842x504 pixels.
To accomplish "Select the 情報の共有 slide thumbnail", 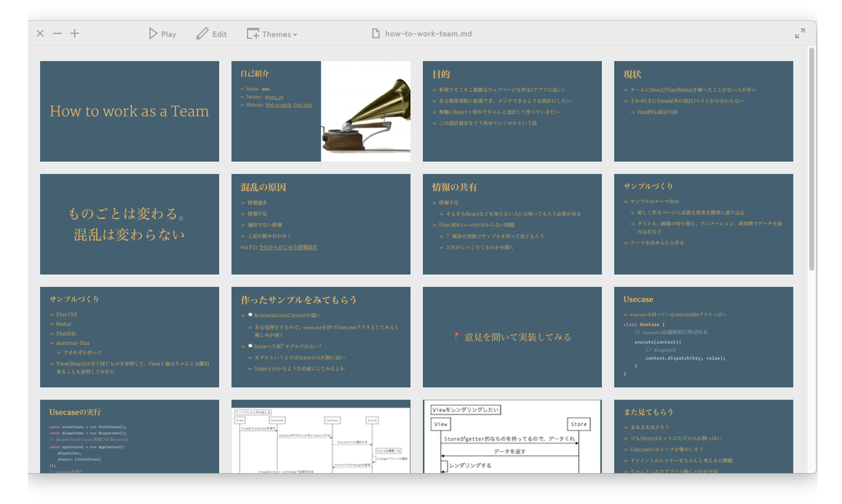I will [512, 224].
